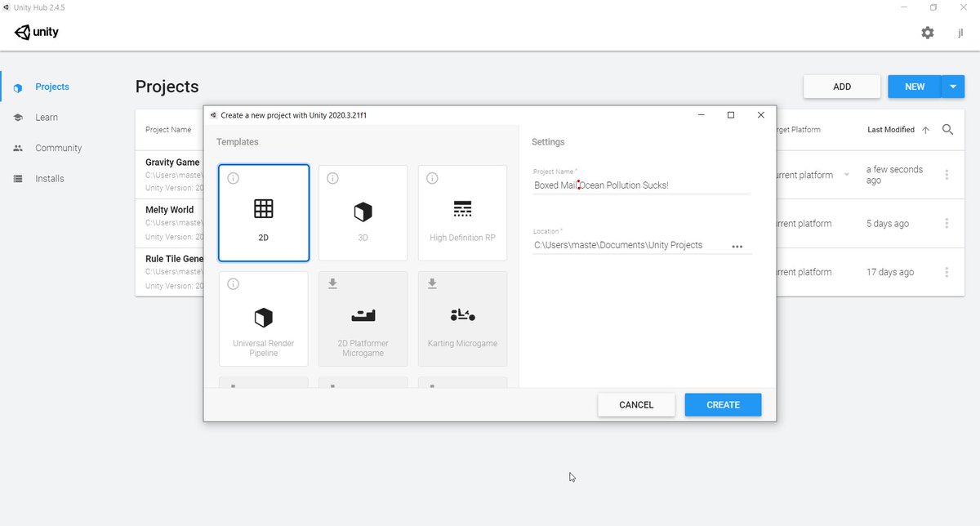This screenshot has height=526, width=980.
Task: Select the High Definition RP icon
Action: pos(462,209)
